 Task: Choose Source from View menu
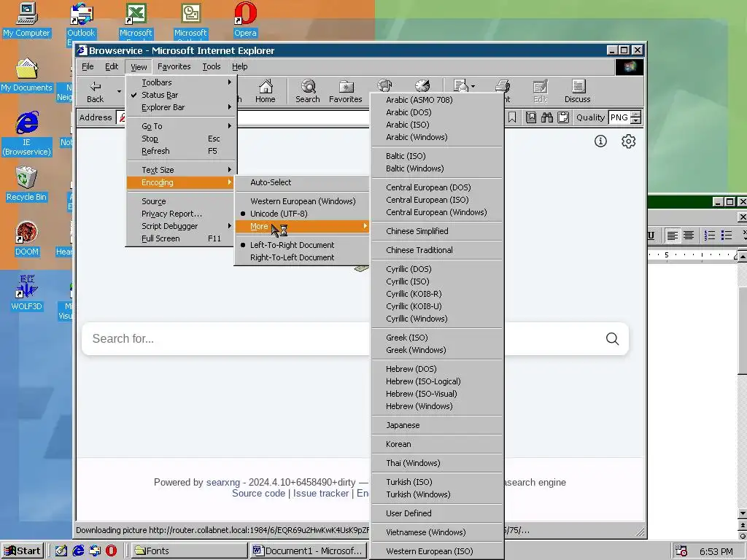click(x=181, y=201)
